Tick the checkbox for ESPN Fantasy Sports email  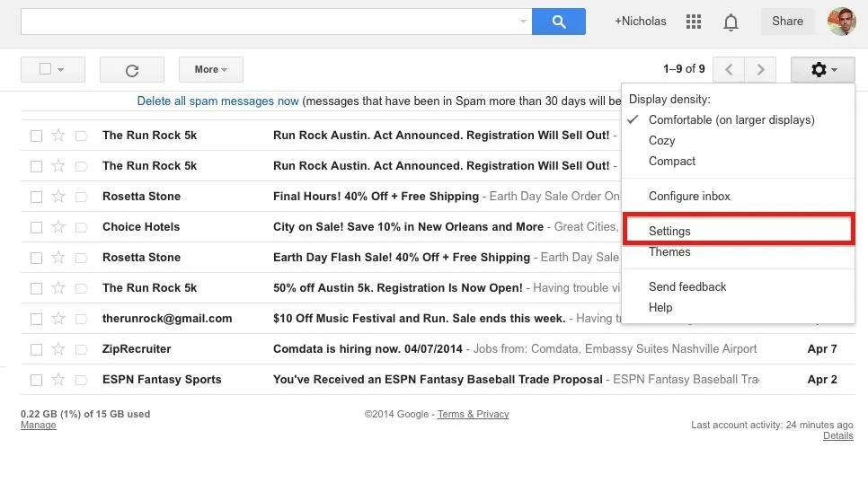coord(37,380)
